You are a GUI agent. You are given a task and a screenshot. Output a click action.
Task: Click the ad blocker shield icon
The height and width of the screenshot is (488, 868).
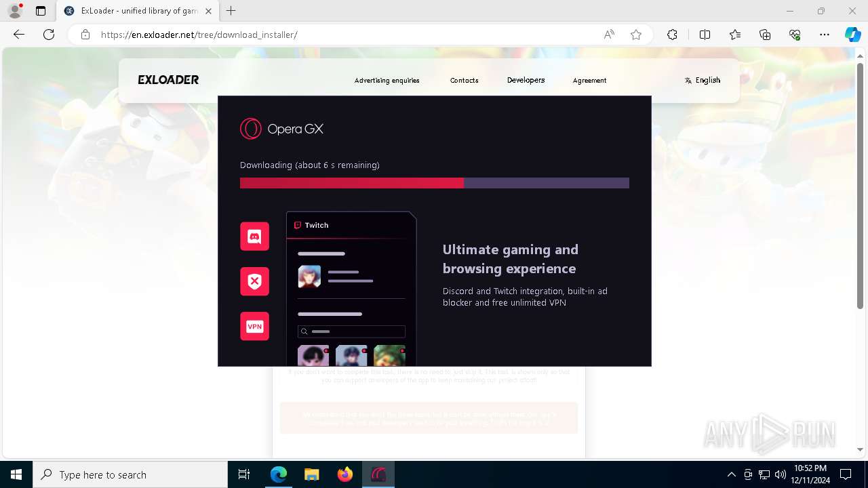(x=255, y=281)
